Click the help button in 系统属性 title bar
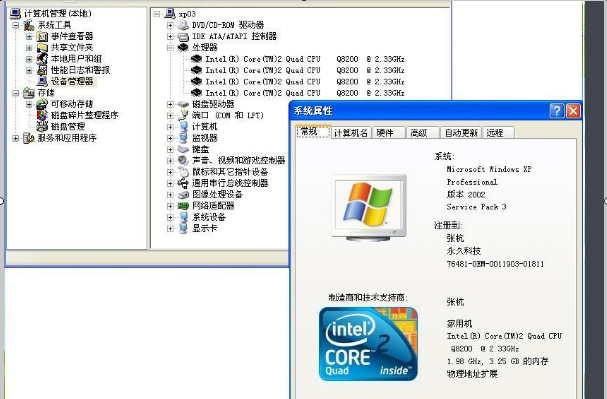This screenshot has height=399, width=607. pyautogui.click(x=557, y=111)
